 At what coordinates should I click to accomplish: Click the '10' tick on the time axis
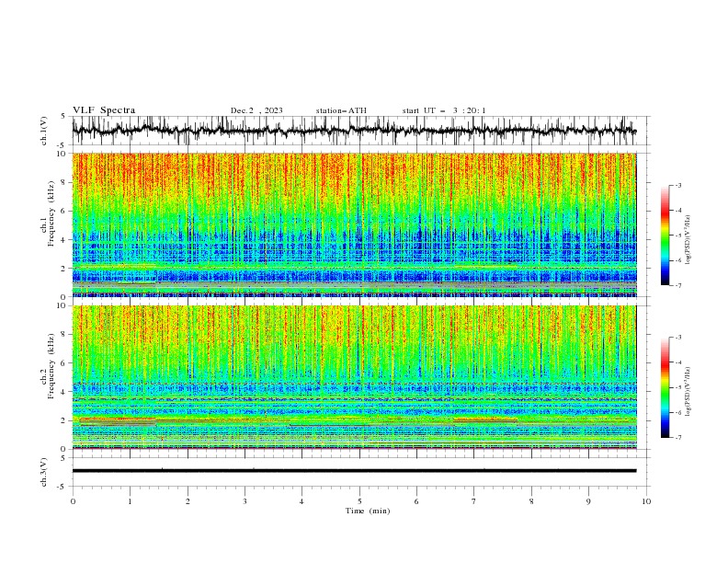click(x=646, y=501)
